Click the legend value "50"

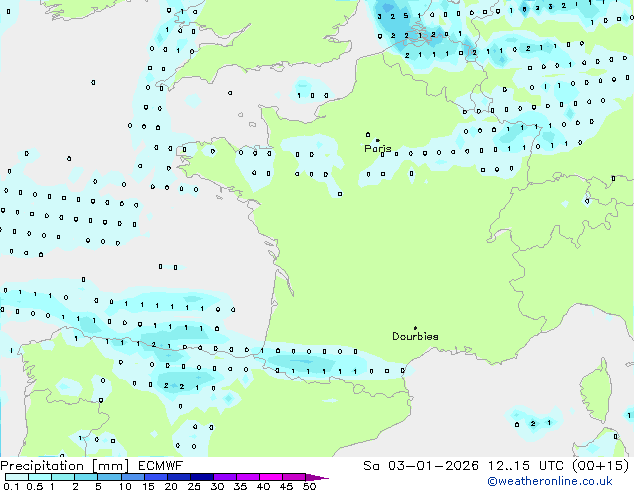click(x=309, y=486)
